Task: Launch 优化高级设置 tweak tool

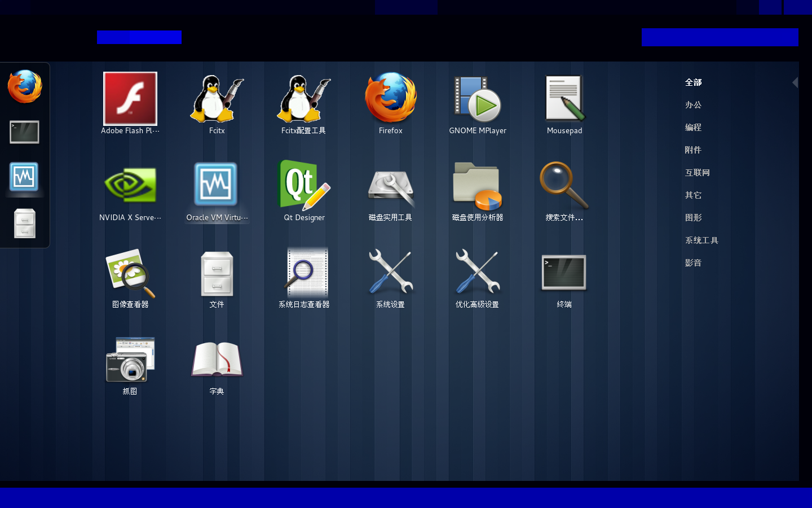Action: click(478, 277)
